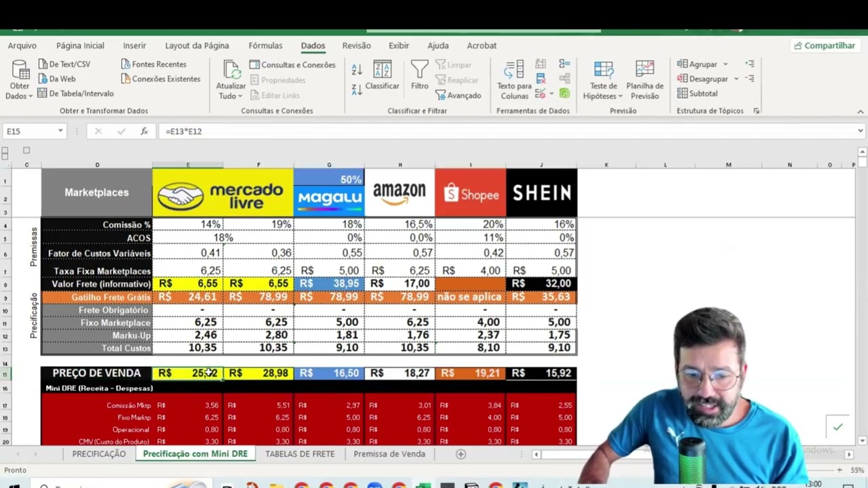This screenshot has width=868, height=488.
Task: Open Conexões Existentes
Action: [160, 79]
